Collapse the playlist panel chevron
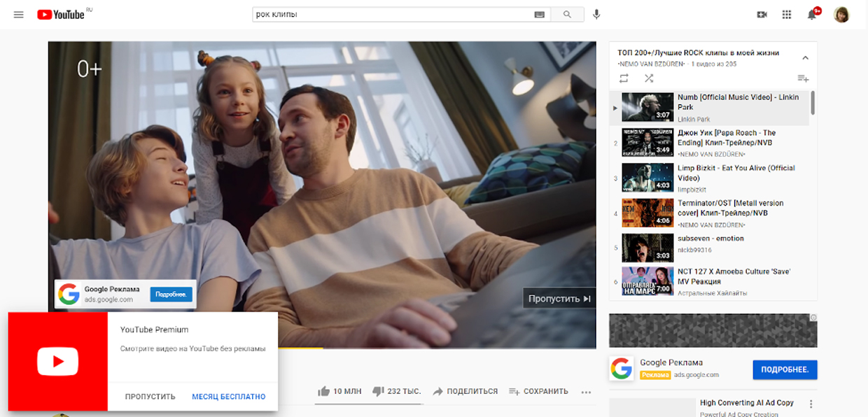Viewport: 868px width, 417px height. (805, 58)
